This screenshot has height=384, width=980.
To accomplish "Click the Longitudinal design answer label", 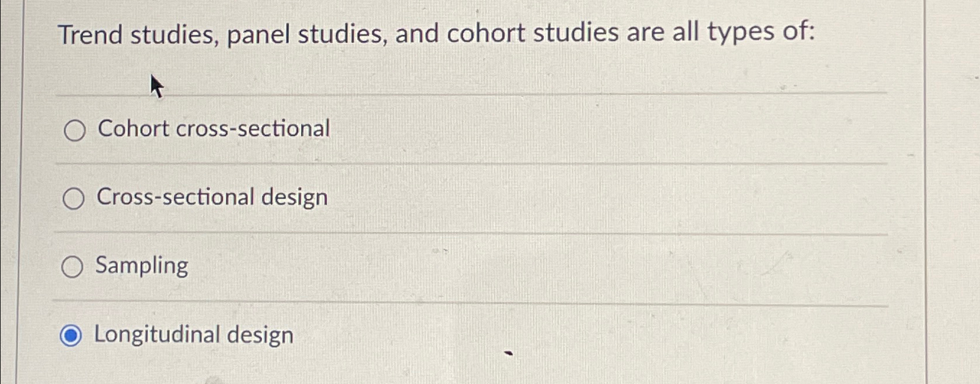I will [193, 333].
